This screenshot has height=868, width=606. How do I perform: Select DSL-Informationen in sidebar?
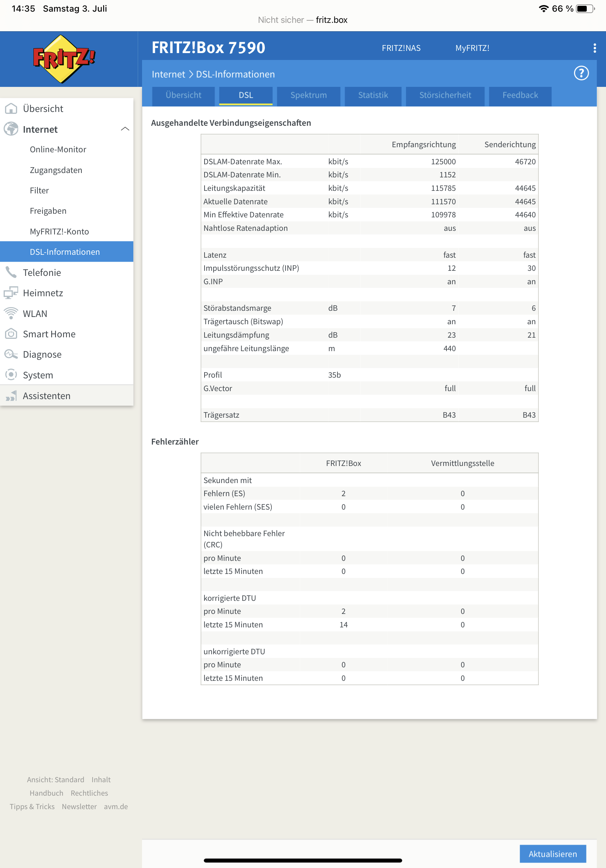(x=66, y=252)
